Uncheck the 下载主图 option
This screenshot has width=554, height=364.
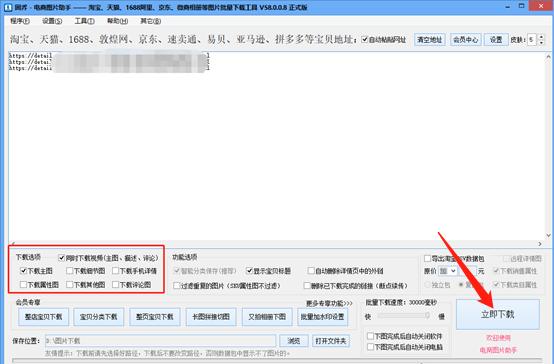click(x=23, y=271)
